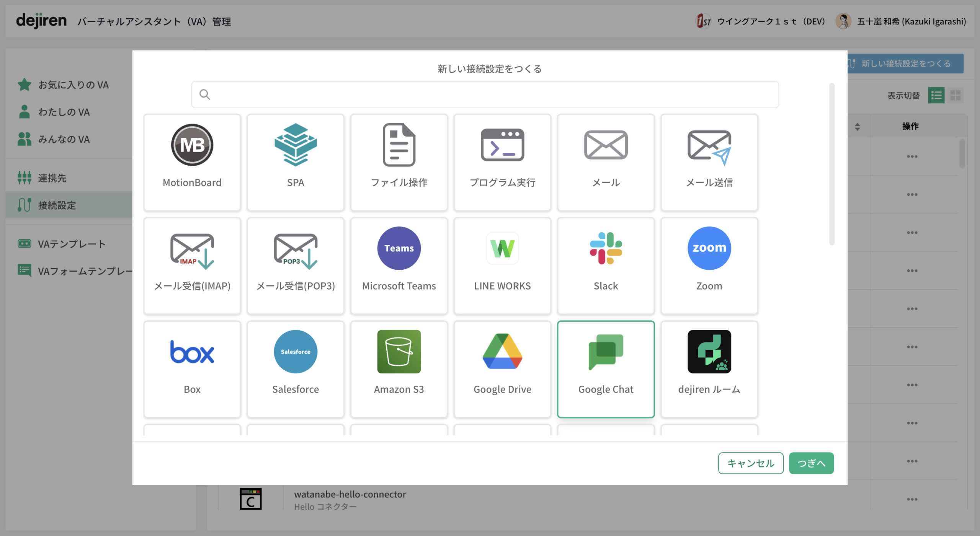Select the メール受信(IMAP) connector tile
This screenshot has width=980, height=536.
[192, 266]
